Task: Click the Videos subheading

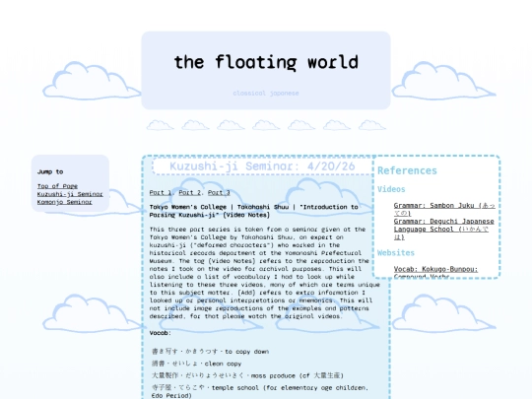Action: coord(391,189)
